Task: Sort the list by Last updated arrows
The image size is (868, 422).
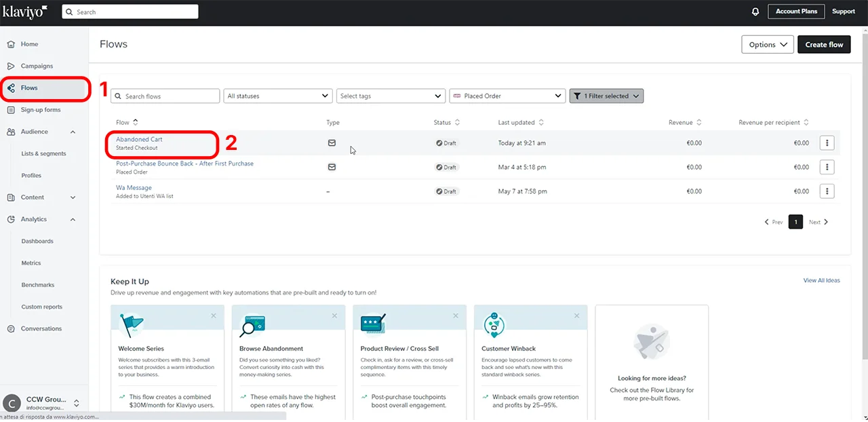Action: pos(540,123)
